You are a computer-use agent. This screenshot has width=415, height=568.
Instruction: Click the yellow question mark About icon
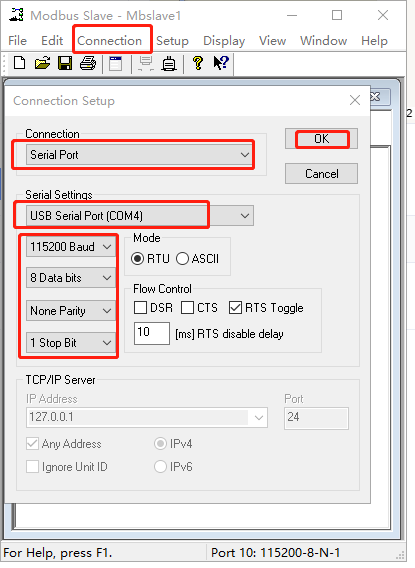coord(198,63)
